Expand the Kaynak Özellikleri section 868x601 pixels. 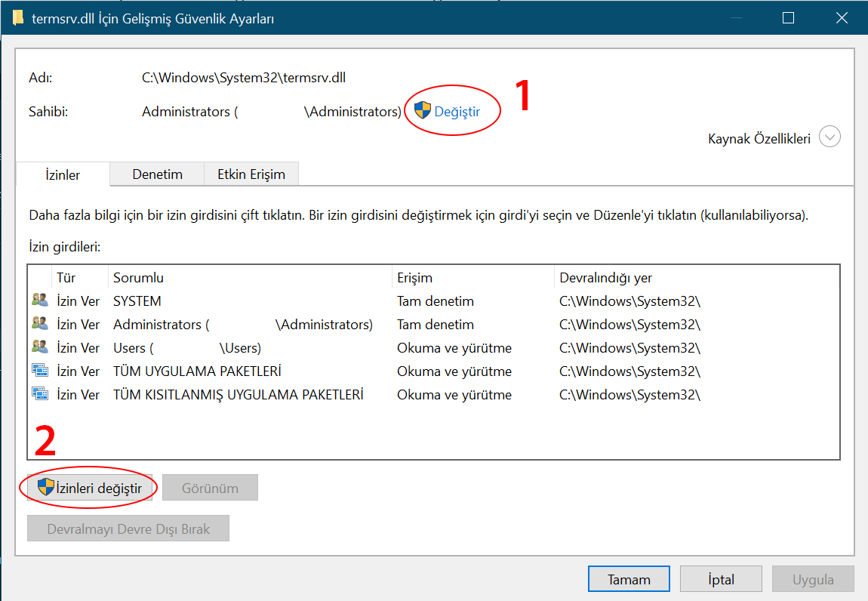pyautogui.click(x=829, y=137)
